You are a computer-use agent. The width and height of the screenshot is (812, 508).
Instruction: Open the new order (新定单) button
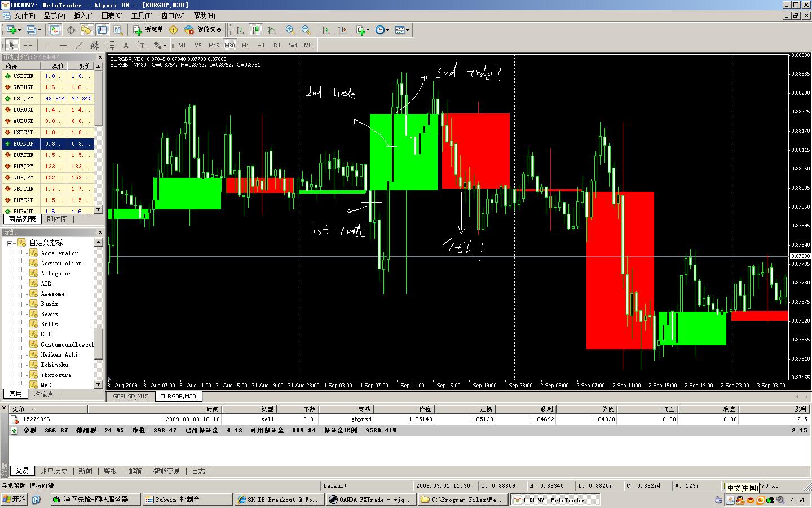148,29
